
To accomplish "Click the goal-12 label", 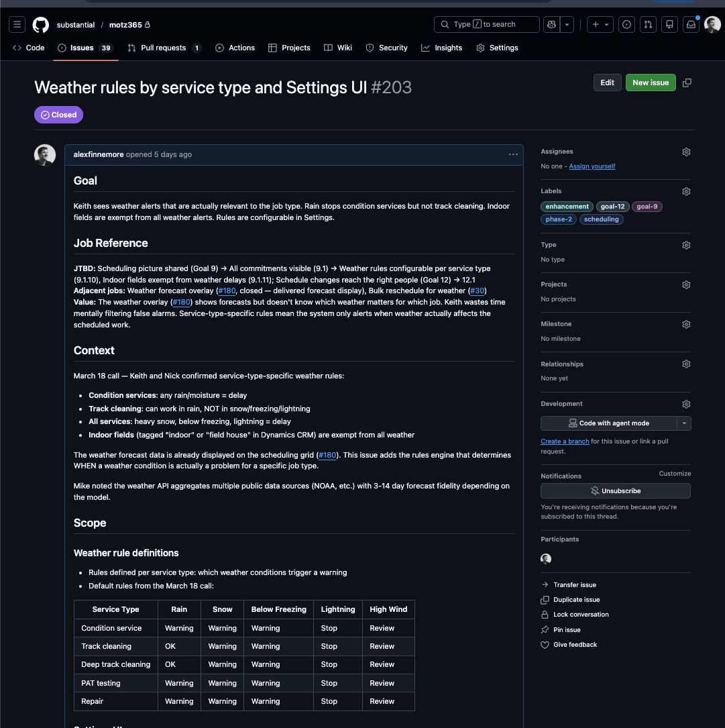I will point(612,207).
